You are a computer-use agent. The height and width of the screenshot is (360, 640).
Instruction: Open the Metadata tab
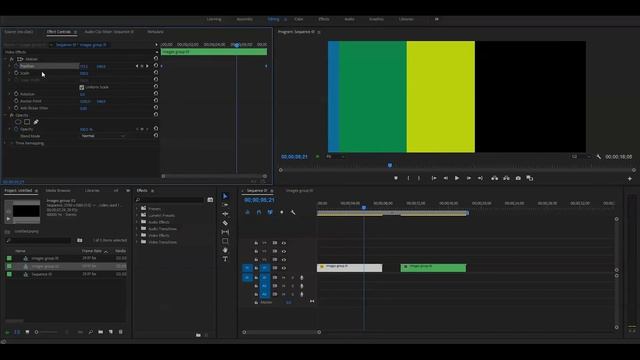(x=155, y=32)
